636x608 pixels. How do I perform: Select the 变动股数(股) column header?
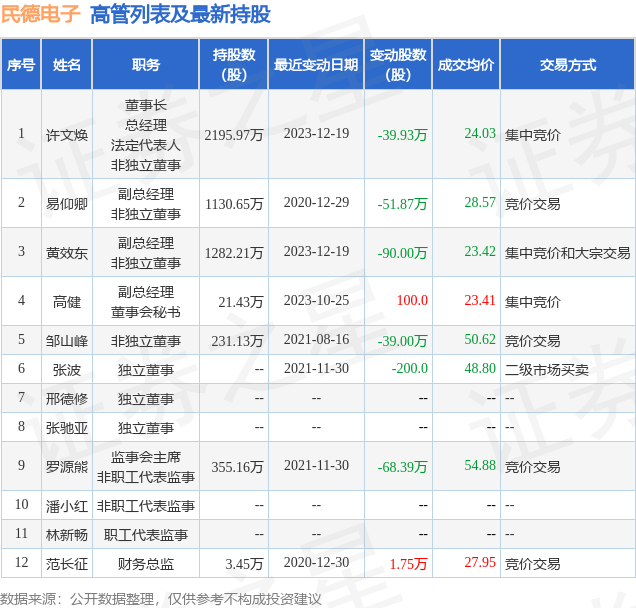point(398,64)
